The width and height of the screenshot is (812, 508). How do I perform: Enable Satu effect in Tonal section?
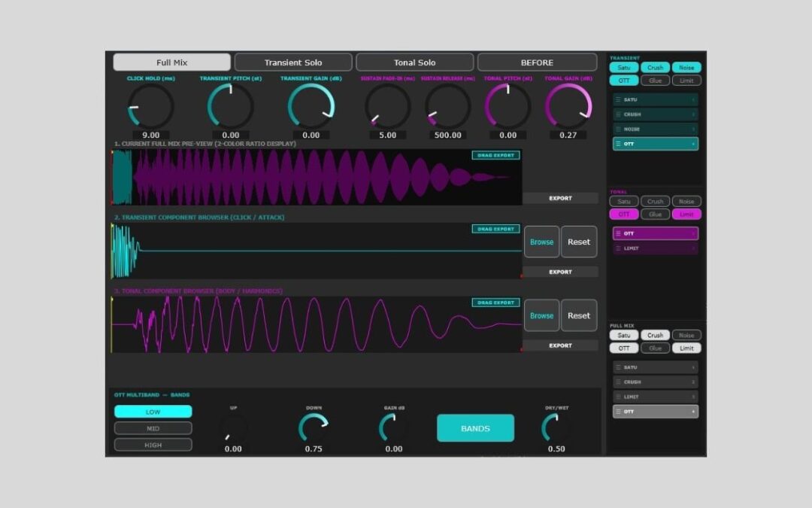point(624,201)
